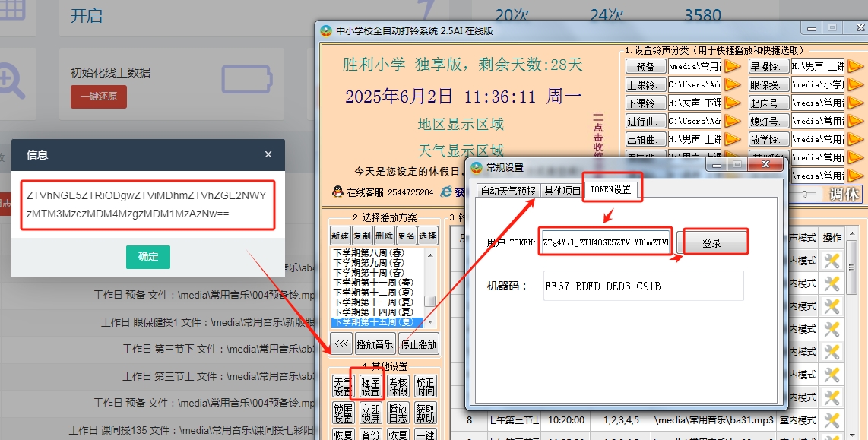
Task: Click the 眼保操.. category button
Action: (x=768, y=84)
